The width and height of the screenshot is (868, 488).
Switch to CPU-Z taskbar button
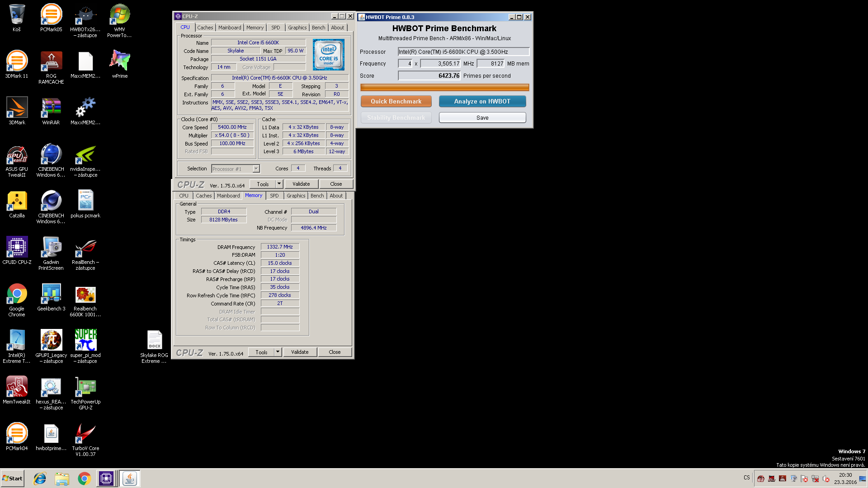coord(106,479)
